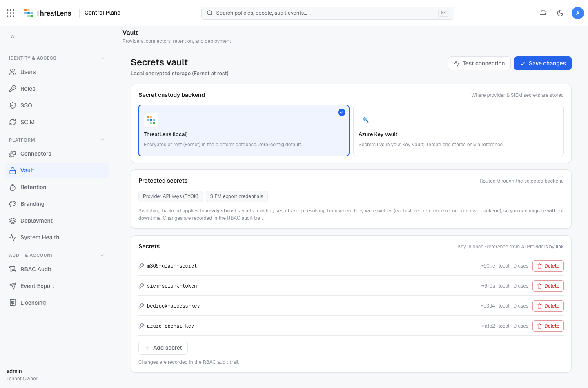588x388 pixels.
Task: Open Deployment page
Action: point(57,221)
